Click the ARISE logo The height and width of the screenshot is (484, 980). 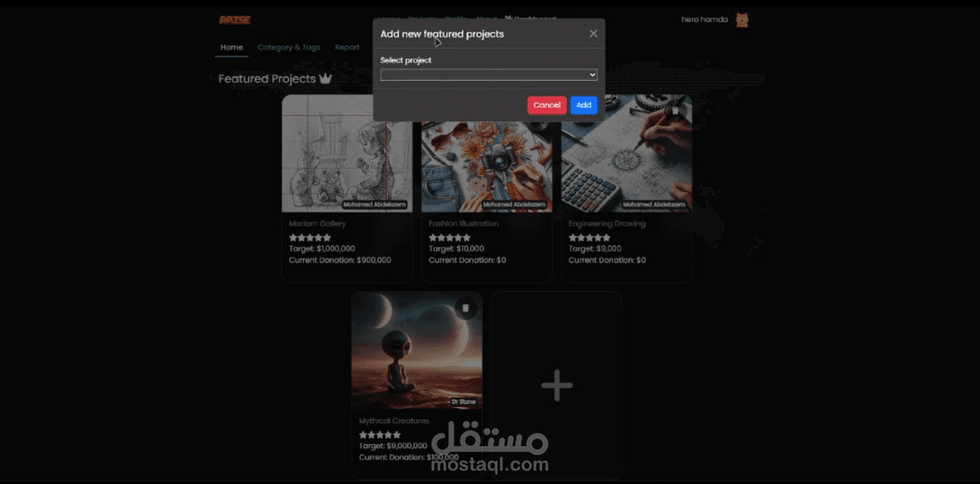click(x=234, y=20)
